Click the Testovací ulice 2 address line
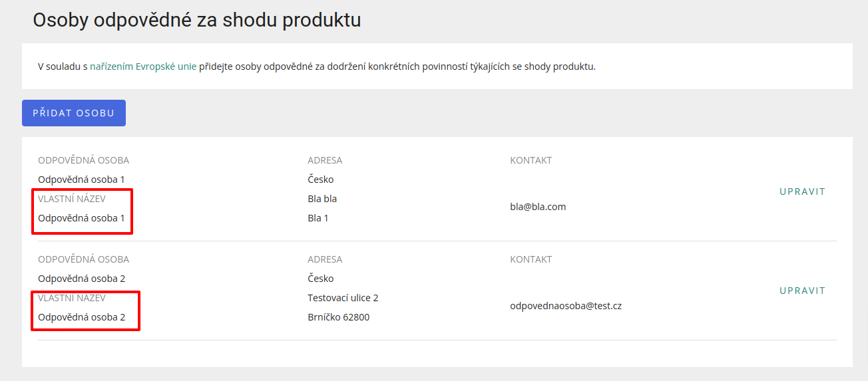 tap(343, 298)
